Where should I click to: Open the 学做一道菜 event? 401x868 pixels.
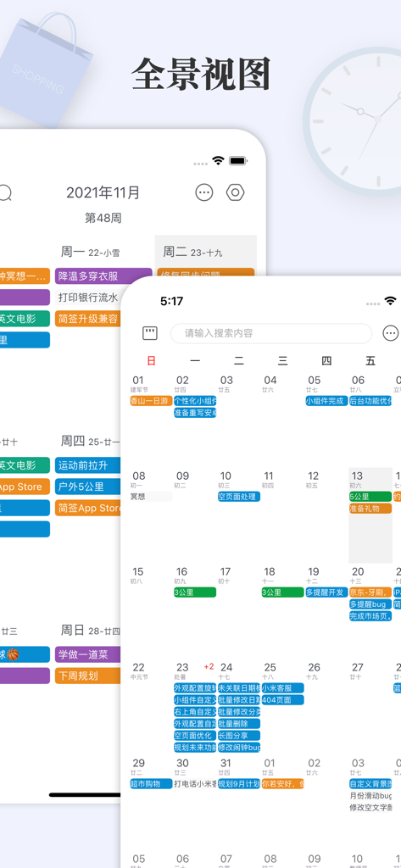[x=89, y=654]
